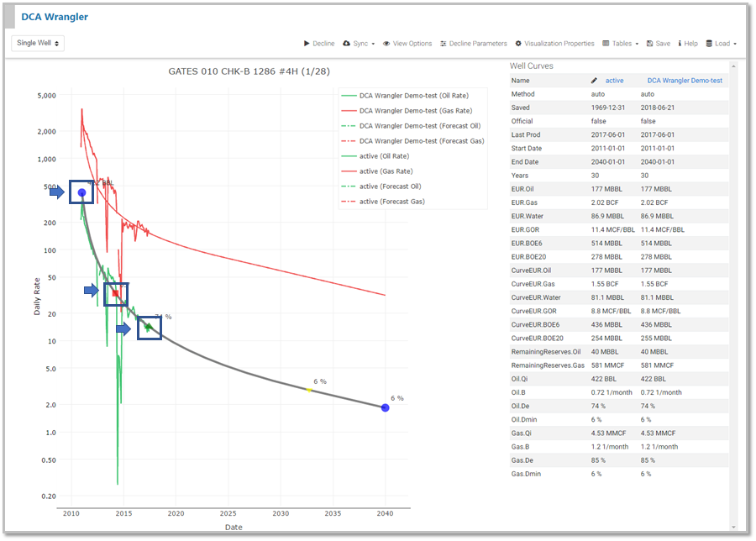The image size is (756, 541).
Task: Open the DCA Wrangler Demo-test curve link
Action: coord(685,81)
